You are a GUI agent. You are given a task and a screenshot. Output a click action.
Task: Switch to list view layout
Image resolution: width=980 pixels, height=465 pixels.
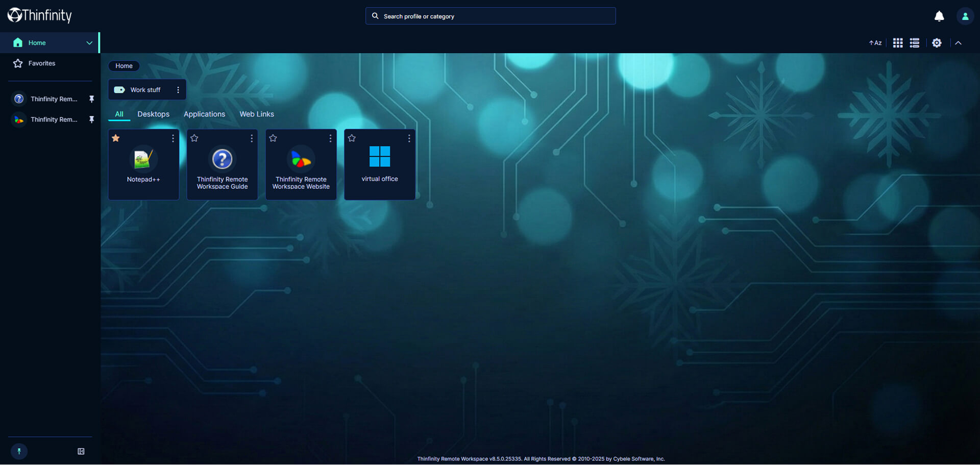pyautogui.click(x=915, y=43)
